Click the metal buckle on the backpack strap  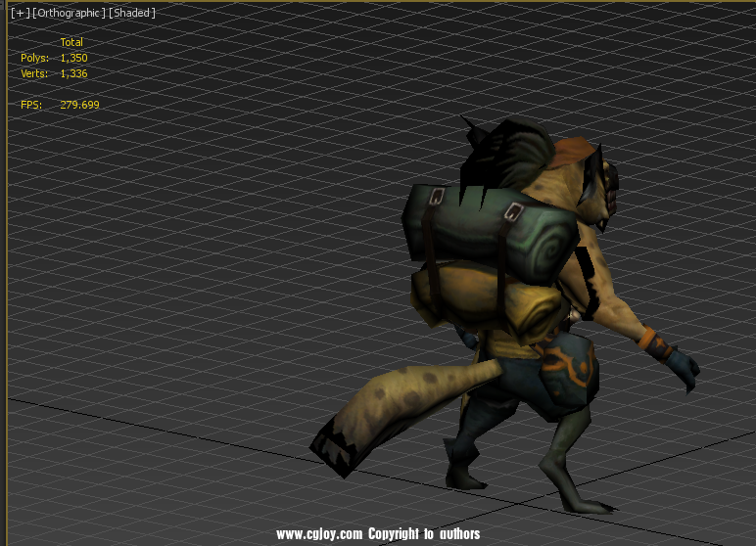(x=511, y=208)
